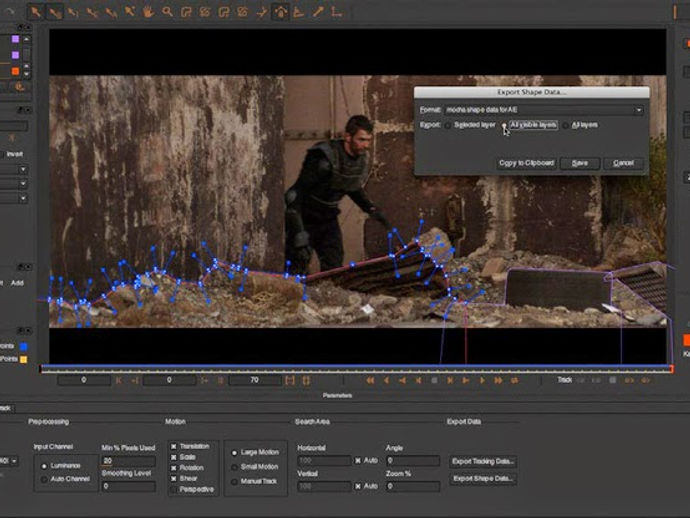Image resolution: width=690 pixels, height=518 pixels.
Task: Select the 'All layers' radio option
Action: [565, 126]
